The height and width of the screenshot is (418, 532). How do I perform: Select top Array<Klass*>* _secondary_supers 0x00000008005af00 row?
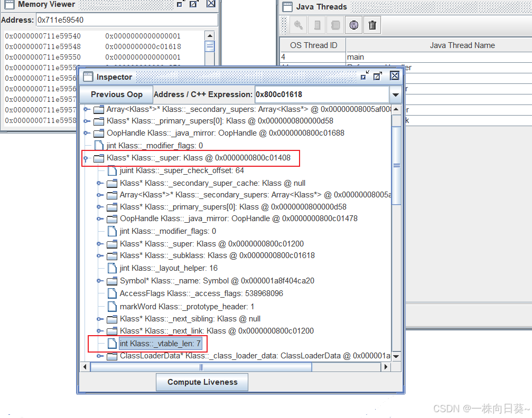249,109
